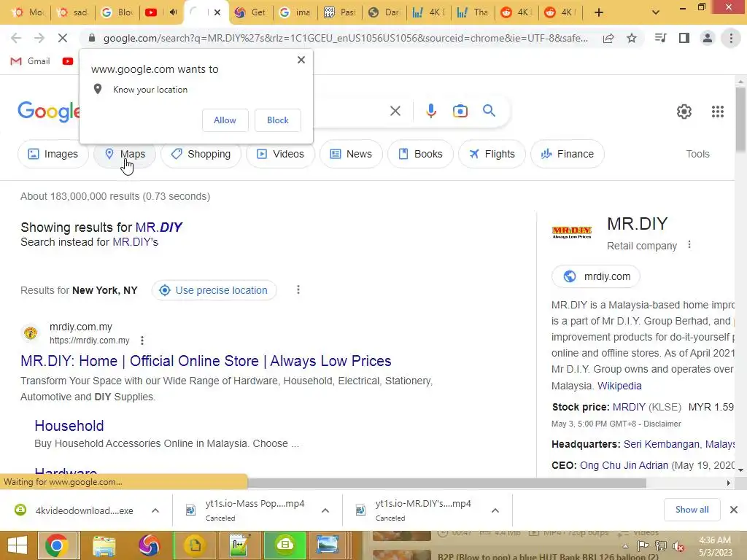Viewport: 747px width, 560px height.
Task: Open mrdiy.com website chip
Action: click(595, 276)
